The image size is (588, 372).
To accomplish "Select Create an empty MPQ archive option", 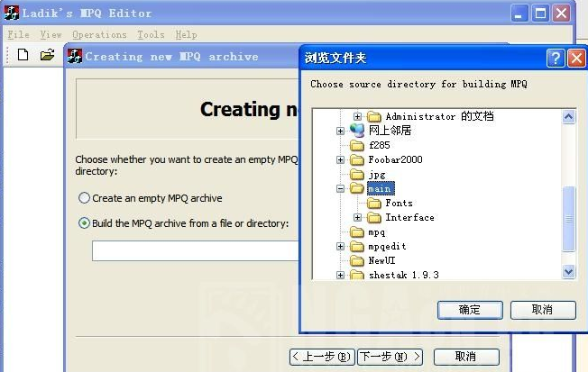I will (85, 198).
